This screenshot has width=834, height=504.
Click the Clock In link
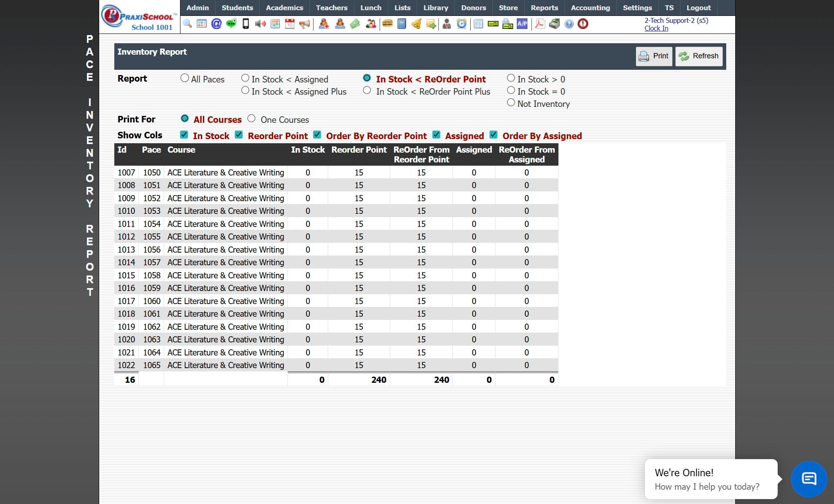[656, 28]
